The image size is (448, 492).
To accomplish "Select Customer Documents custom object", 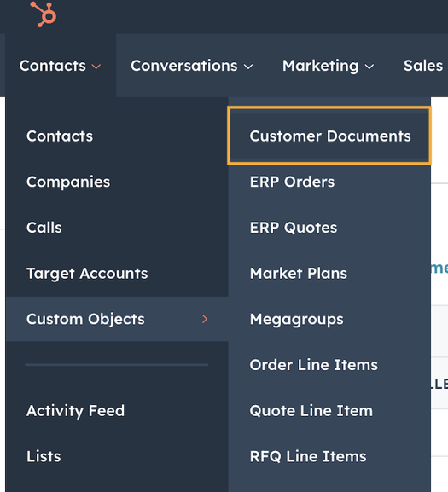I will [x=329, y=136].
